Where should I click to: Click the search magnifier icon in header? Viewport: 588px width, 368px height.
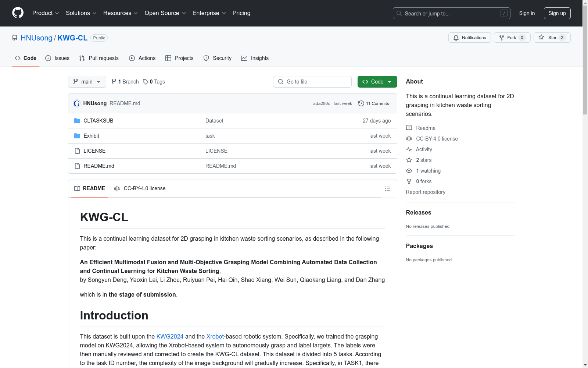[399, 13]
